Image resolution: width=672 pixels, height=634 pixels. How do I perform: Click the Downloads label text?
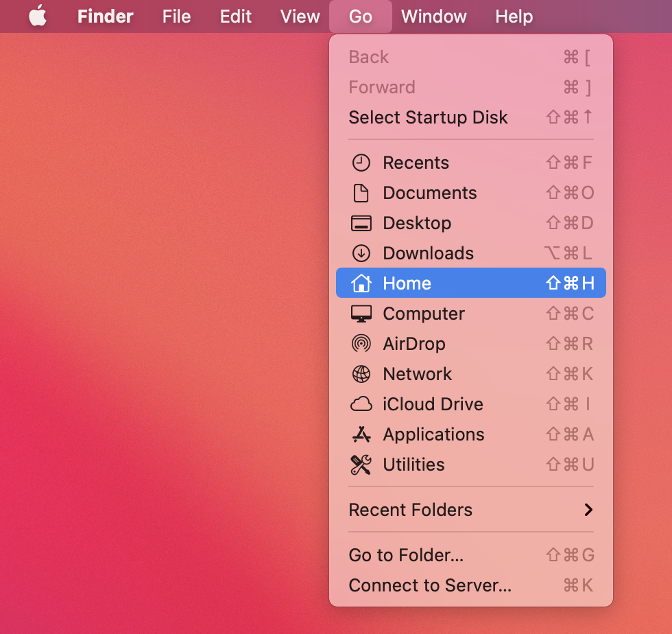tap(428, 253)
